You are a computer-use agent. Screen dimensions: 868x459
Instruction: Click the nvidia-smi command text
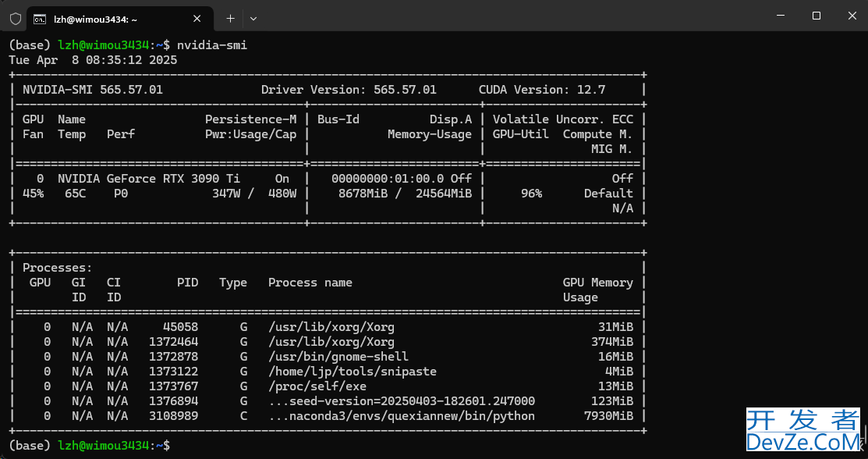[x=212, y=45]
